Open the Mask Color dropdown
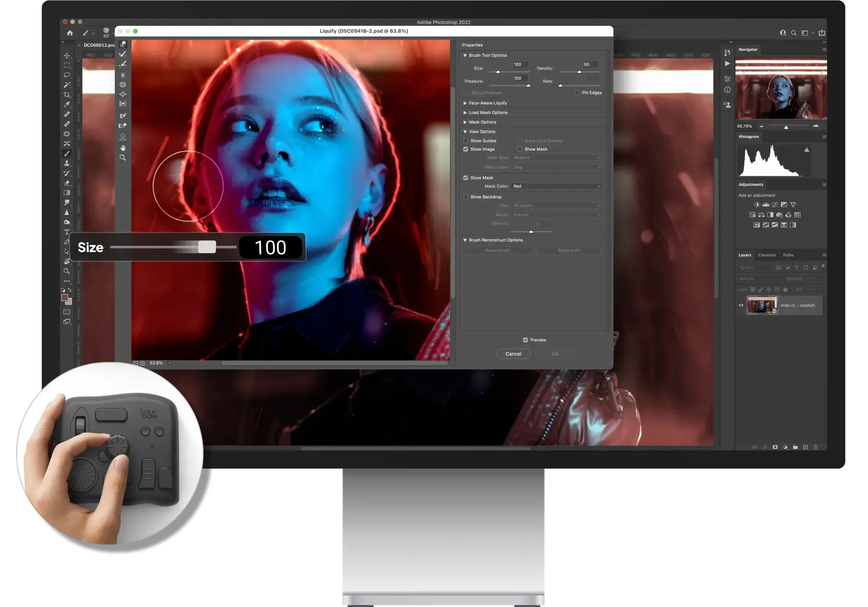The image size is (868, 607). point(557,186)
